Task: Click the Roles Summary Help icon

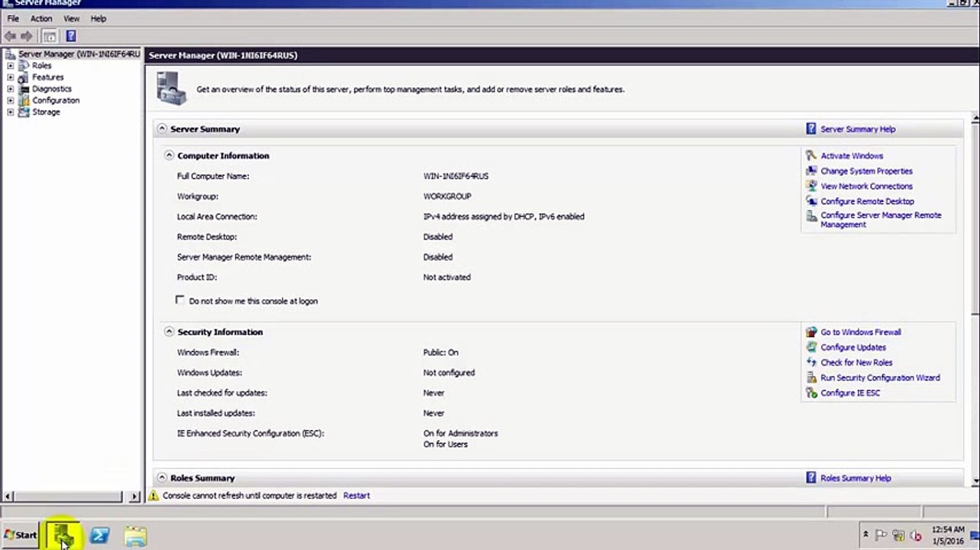Action: point(811,478)
